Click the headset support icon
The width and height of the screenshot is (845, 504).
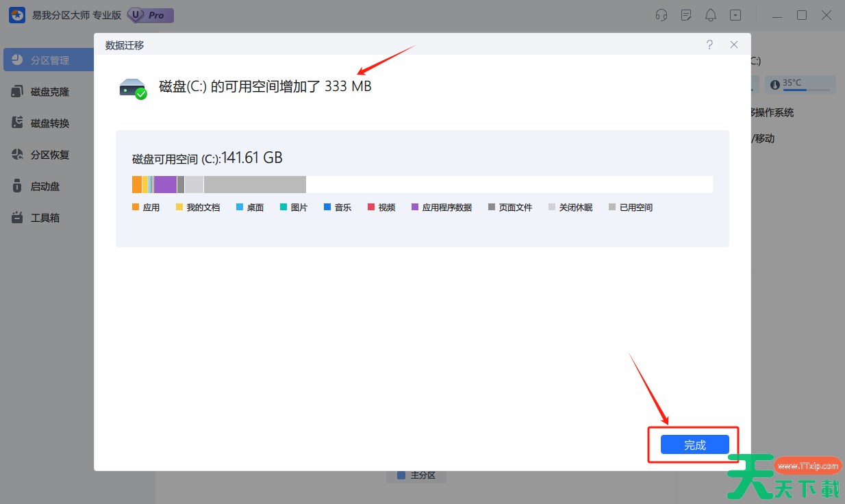coord(661,15)
